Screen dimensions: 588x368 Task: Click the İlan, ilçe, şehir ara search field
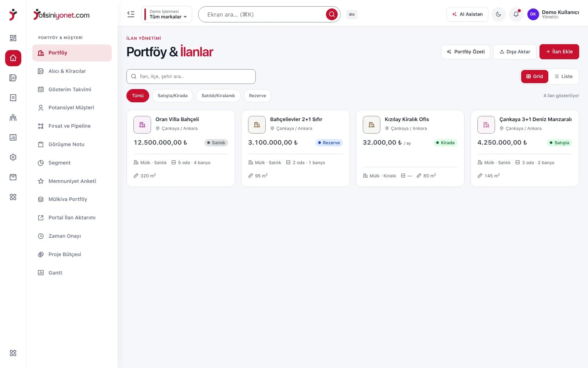pyautogui.click(x=191, y=77)
